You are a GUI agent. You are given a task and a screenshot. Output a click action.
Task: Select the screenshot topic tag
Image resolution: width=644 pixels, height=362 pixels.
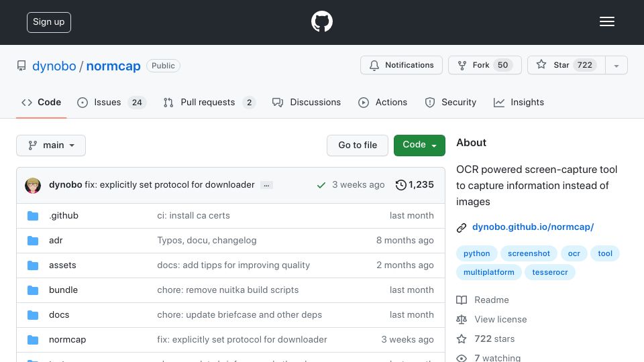(x=529, y=253)
